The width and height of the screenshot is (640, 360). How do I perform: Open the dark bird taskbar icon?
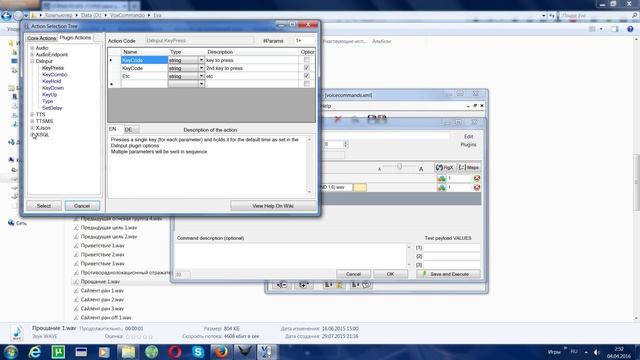(244, 352)
